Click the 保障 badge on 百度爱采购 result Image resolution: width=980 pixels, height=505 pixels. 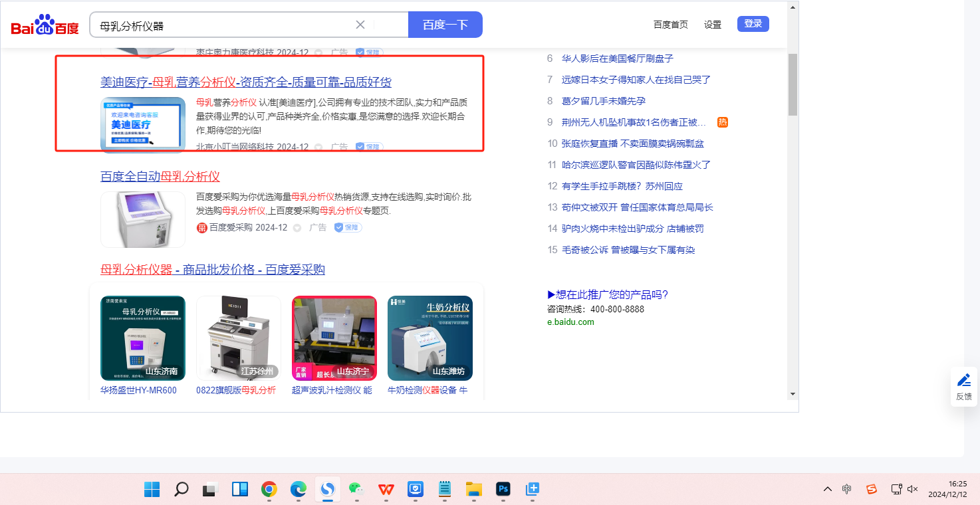pos(348,227)
